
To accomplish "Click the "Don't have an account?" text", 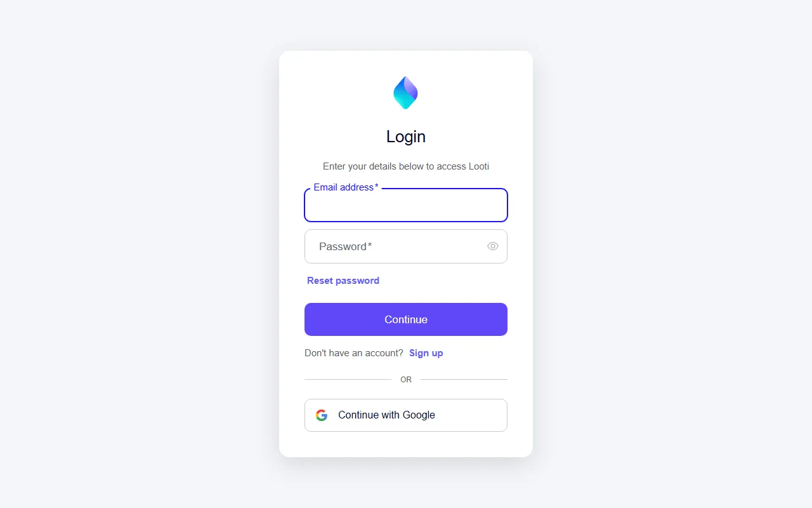I will 354,353.
